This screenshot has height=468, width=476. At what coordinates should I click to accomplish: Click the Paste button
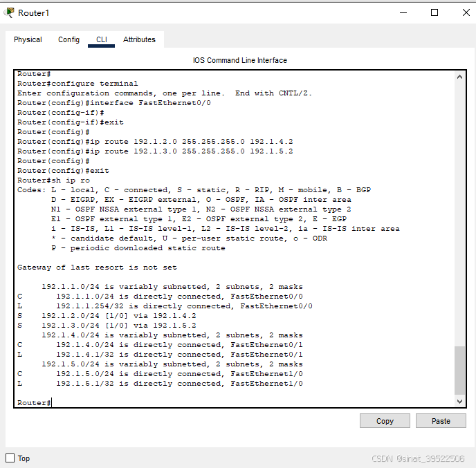click(x=441, y=421)
